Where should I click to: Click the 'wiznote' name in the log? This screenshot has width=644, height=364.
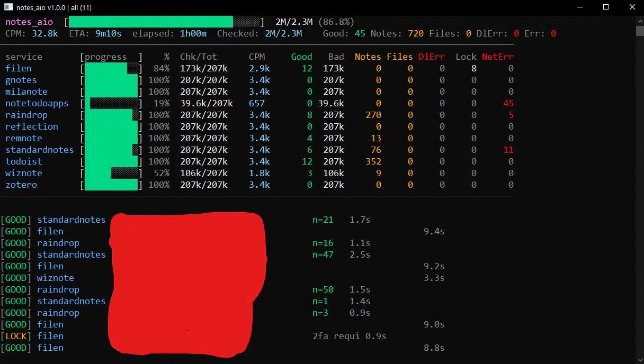click(56, 278)
